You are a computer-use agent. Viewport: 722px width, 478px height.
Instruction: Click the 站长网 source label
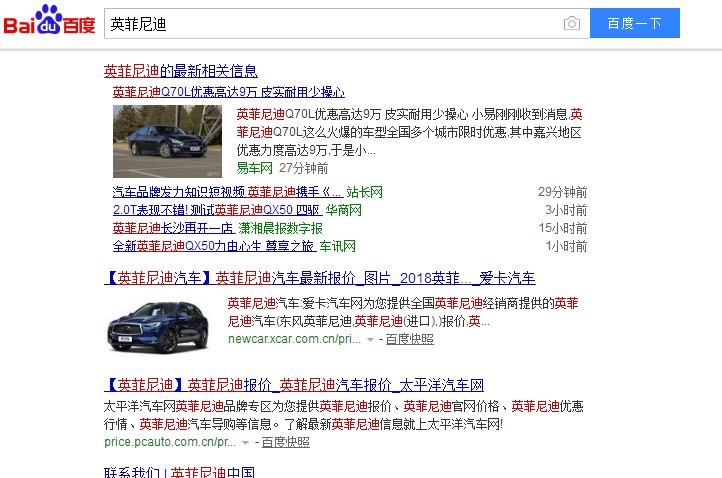pyautogui.click(x=365, y=192)
